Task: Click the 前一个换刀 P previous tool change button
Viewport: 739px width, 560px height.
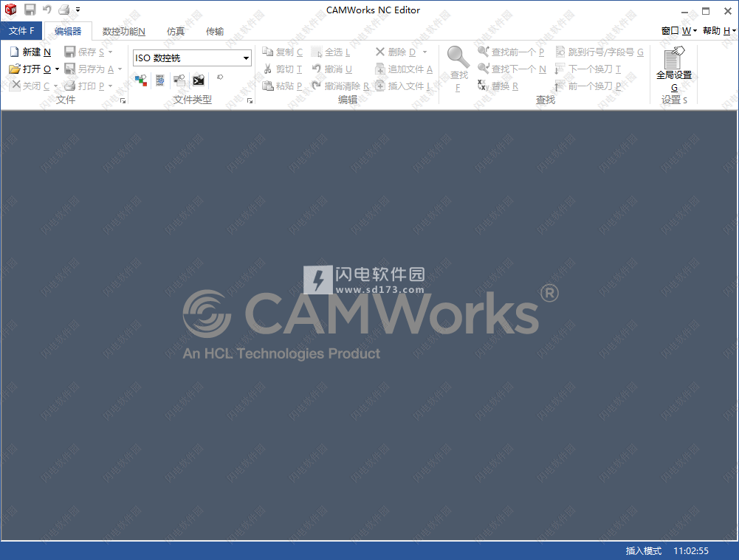Action: point(588,86)
